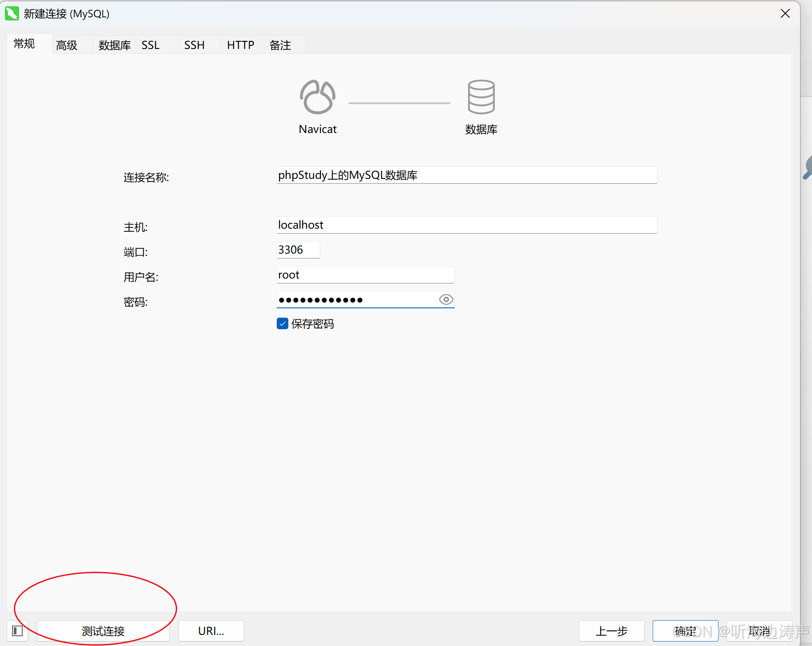This screenshot has height=646, width=812.
Task: Open the 数据库 tab
Action: 114,45
